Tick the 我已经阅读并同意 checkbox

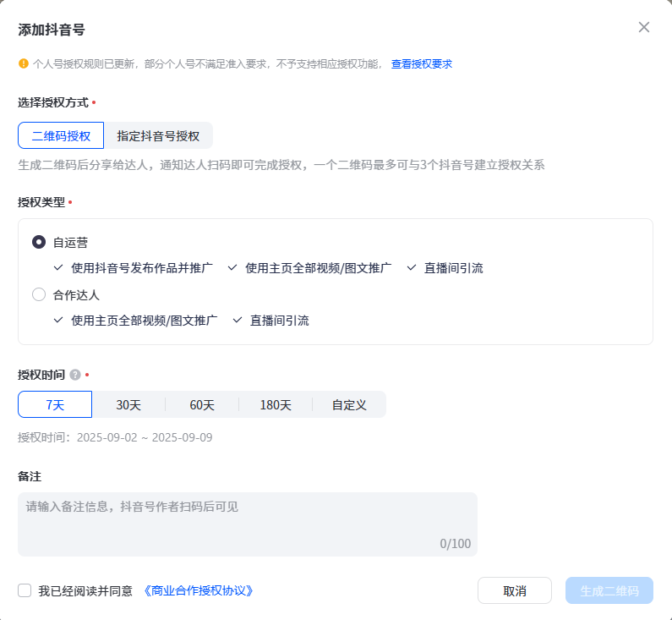coord(25,590)
